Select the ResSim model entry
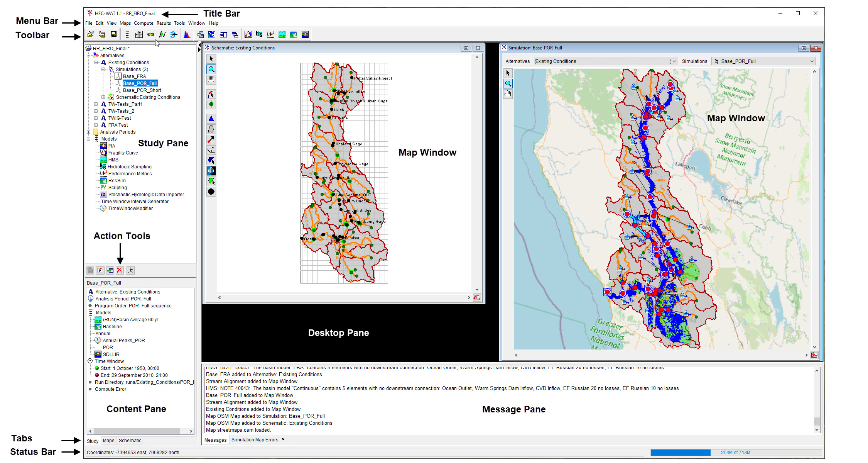The image size is (868, 463). pos(117,181)
